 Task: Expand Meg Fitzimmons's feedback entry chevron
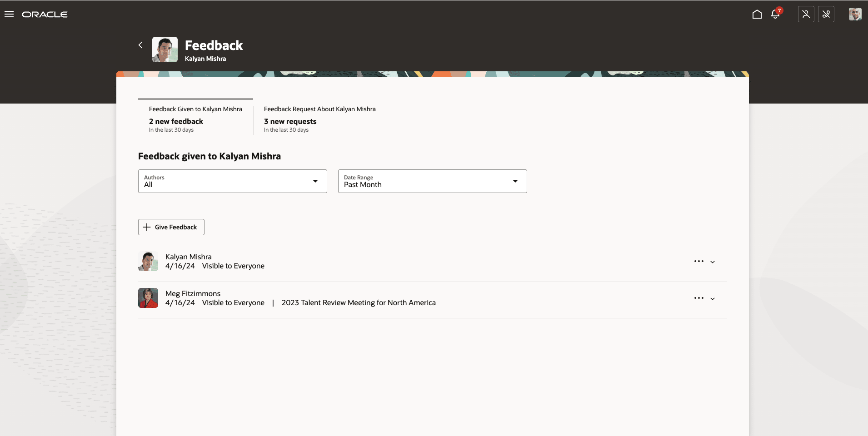pos(712,298)
